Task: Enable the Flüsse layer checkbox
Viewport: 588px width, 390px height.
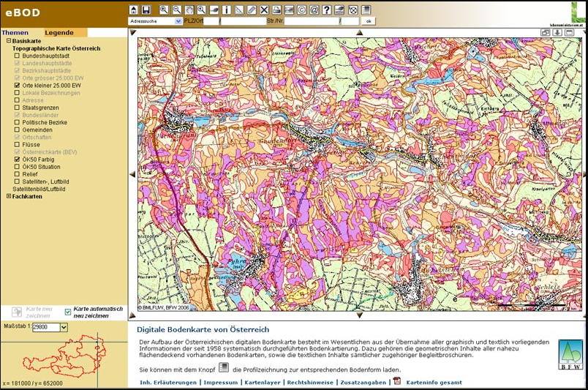Action: (x=17, y=144)
